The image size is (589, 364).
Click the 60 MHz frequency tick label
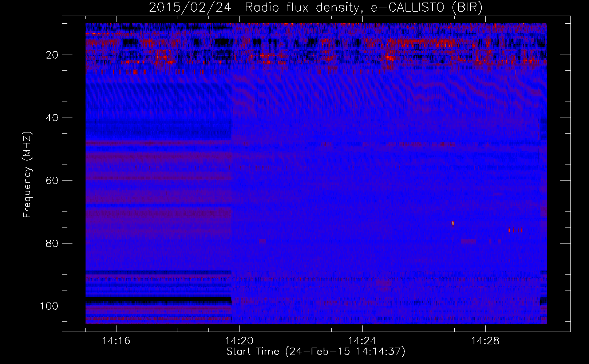(52, 181)
